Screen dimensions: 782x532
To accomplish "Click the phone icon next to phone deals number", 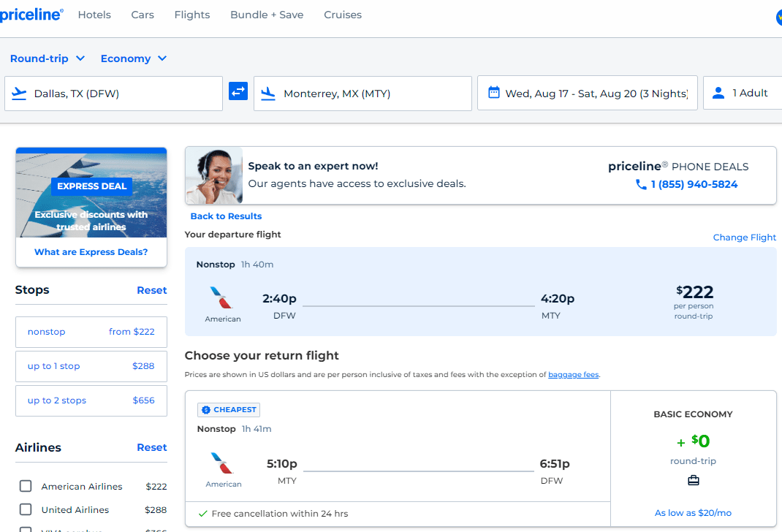I will [639, 185].
